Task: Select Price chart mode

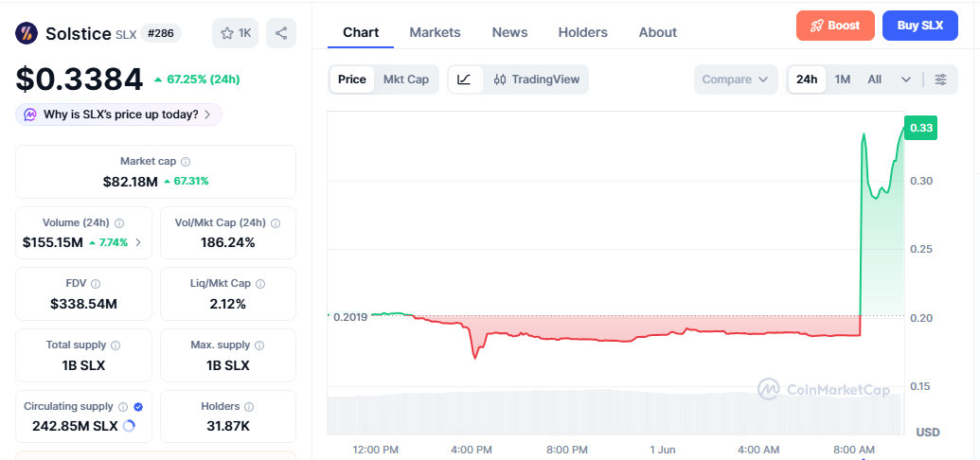Action: tap(352, 80)
